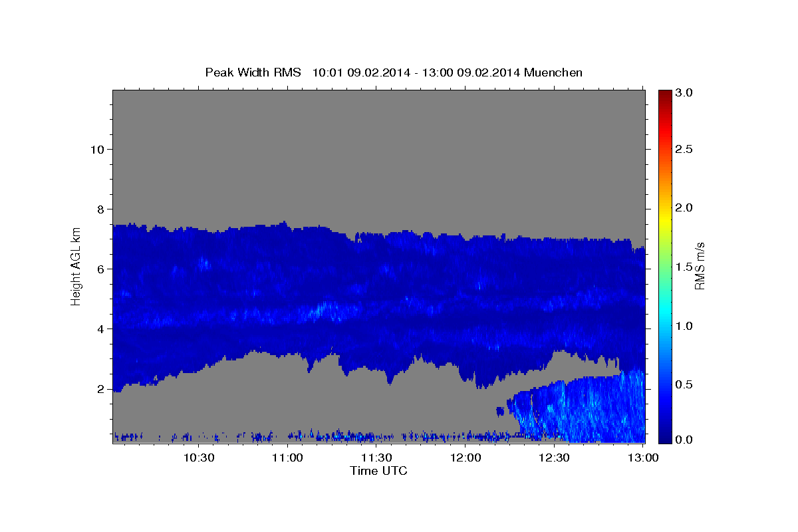Click the height tick label 6
This screenshot has height=532, width=798.
point(100,269)
